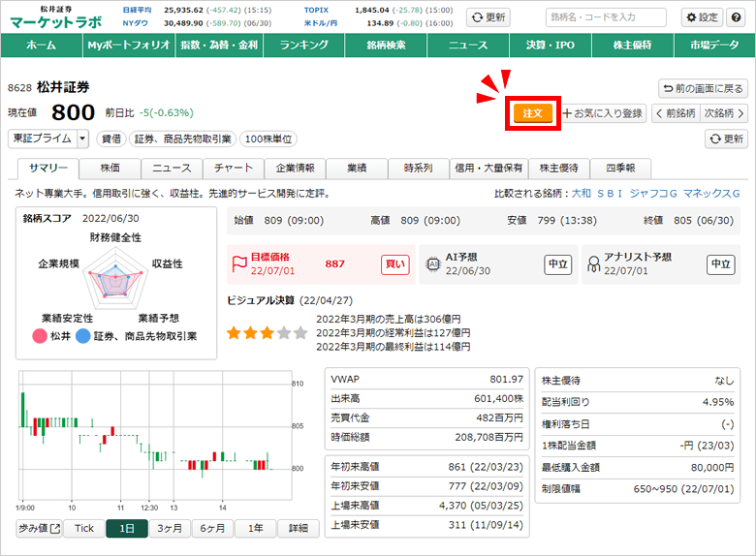Click お気に入り登録 plus button
Viewport: 756px width, 556px height.
pos(603,113)
